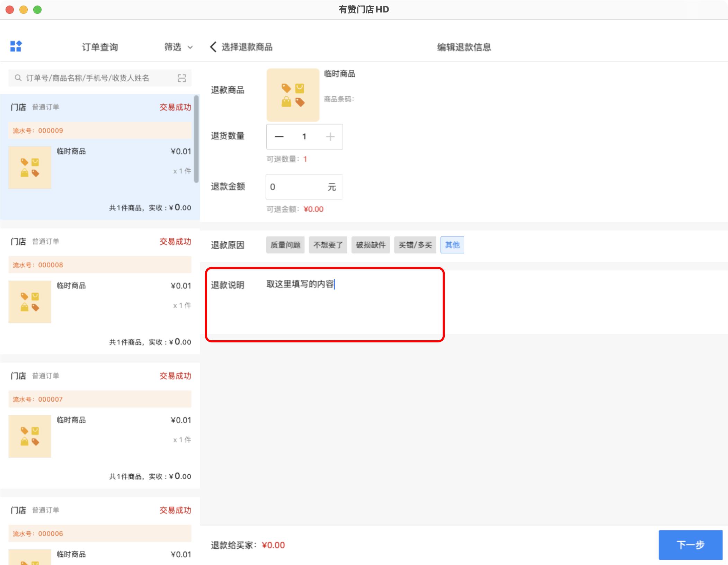Choose refund reason 买错/多买
This screenshot has width=728, height=565.
coord(415,245)
